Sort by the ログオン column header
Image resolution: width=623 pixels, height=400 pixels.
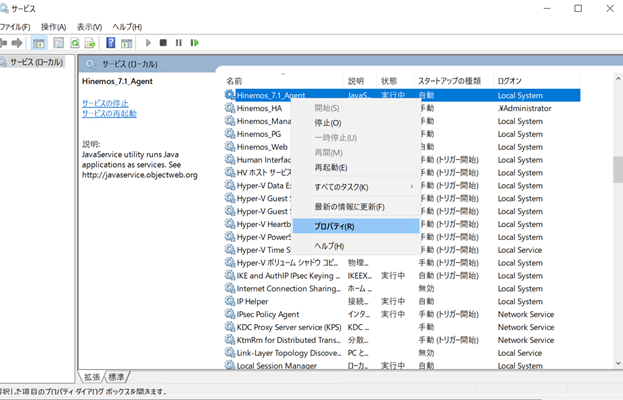pos(536,81)
